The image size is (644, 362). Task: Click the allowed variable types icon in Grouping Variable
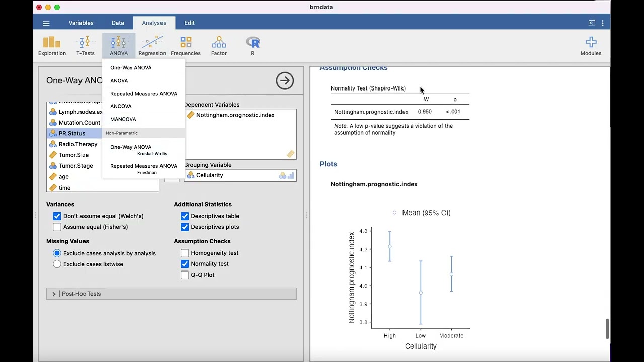coord(287,175)
